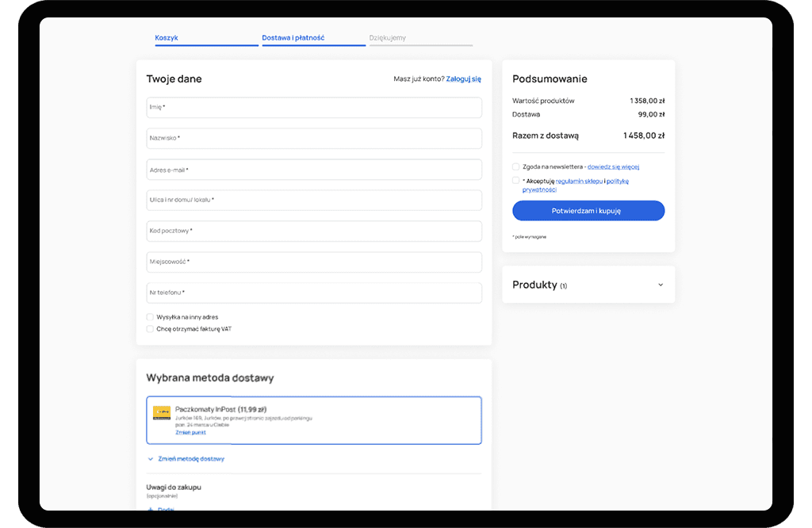
Task: Accept regulamin sklepu checkbox
Action: tap(515, 181)
